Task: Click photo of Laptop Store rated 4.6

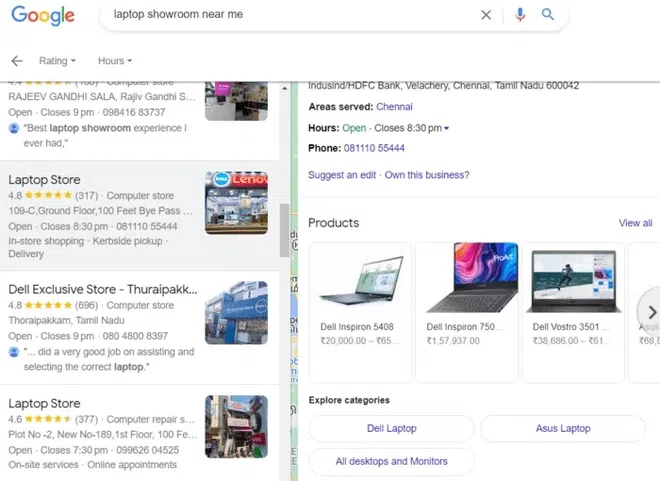Action: click(236, 427)
